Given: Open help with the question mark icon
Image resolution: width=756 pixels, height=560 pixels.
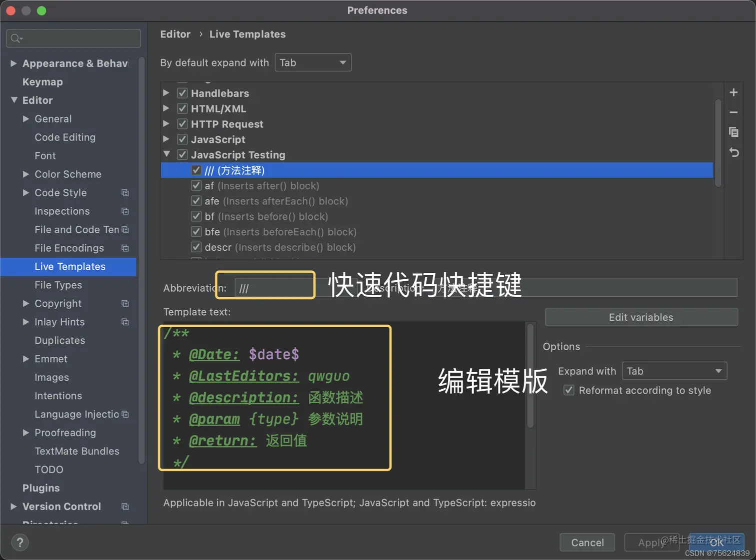Looking at the screenshot, I should coord(20,542).
